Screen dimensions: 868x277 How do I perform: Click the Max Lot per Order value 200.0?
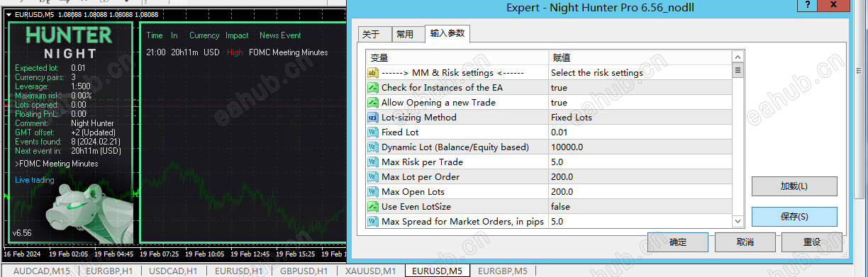point(640,177)
